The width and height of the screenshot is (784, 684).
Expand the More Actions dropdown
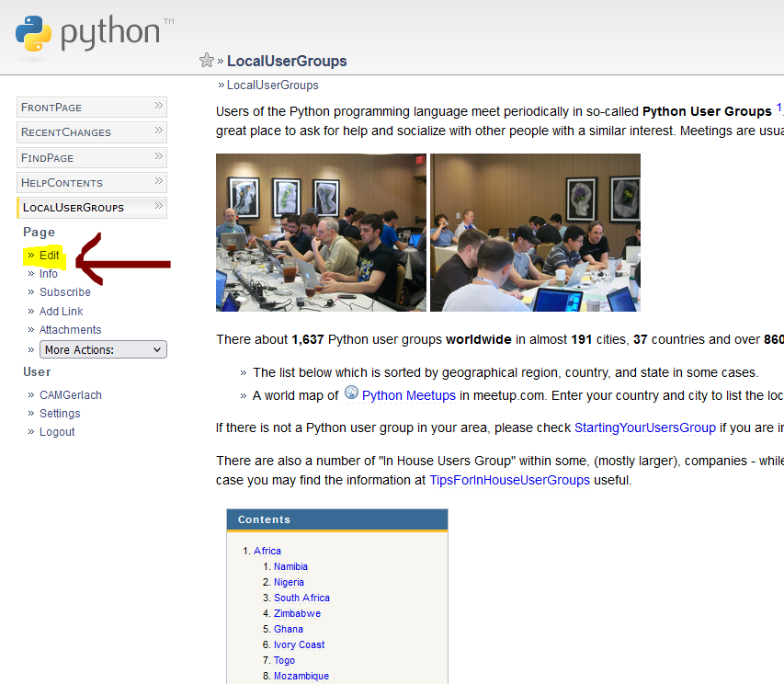[x=103, y=349]
